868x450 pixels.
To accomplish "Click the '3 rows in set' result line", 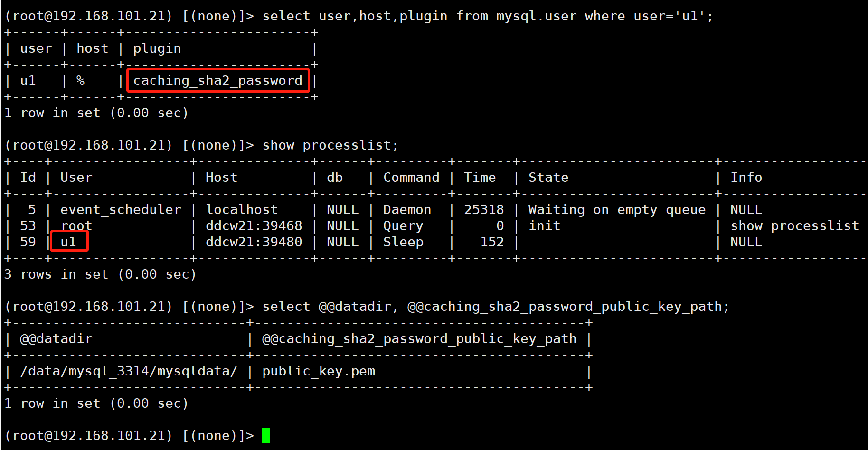I will coord(100,274).
